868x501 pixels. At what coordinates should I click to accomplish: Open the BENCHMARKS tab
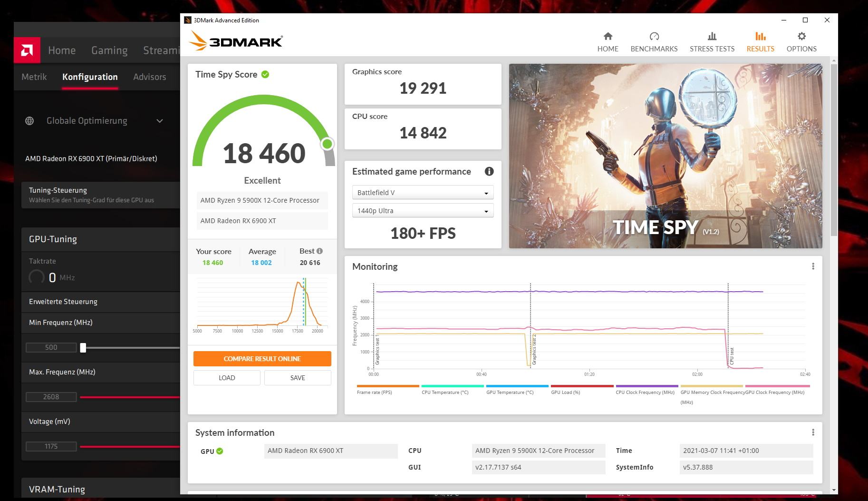[654, 42]
